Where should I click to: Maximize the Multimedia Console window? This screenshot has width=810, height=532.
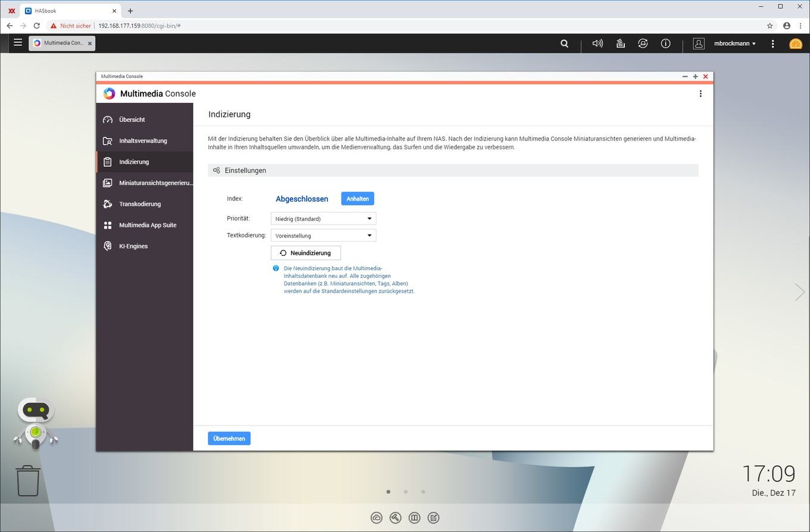pyautogui.click(x=695, y=76)
